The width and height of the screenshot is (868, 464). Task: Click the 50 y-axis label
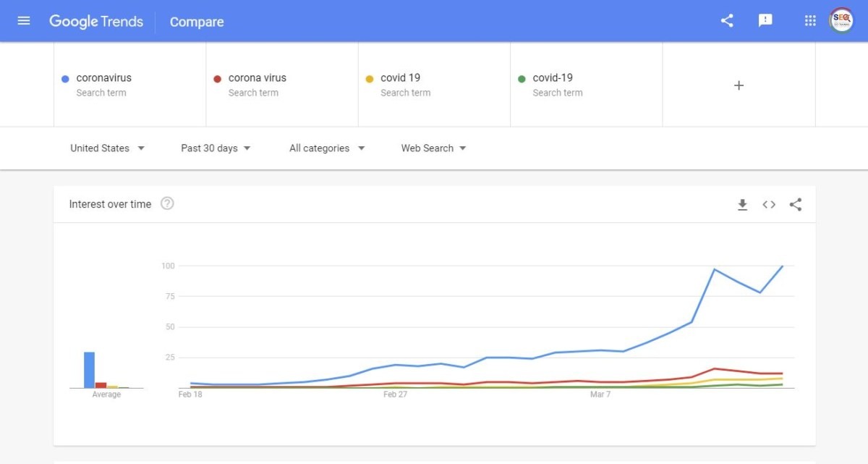[170, 326]
